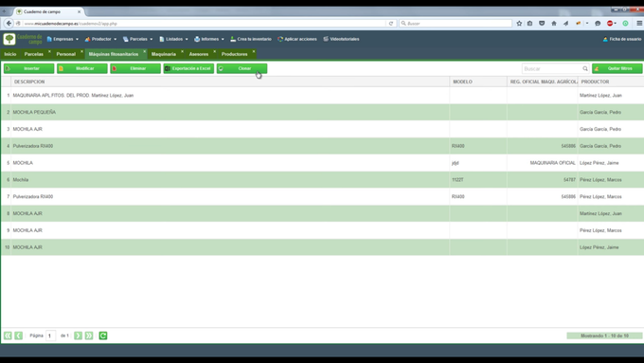Select row 1 MAQUINARIA APL FITOS
644x363 pixels.
click(x=322, y=96)
